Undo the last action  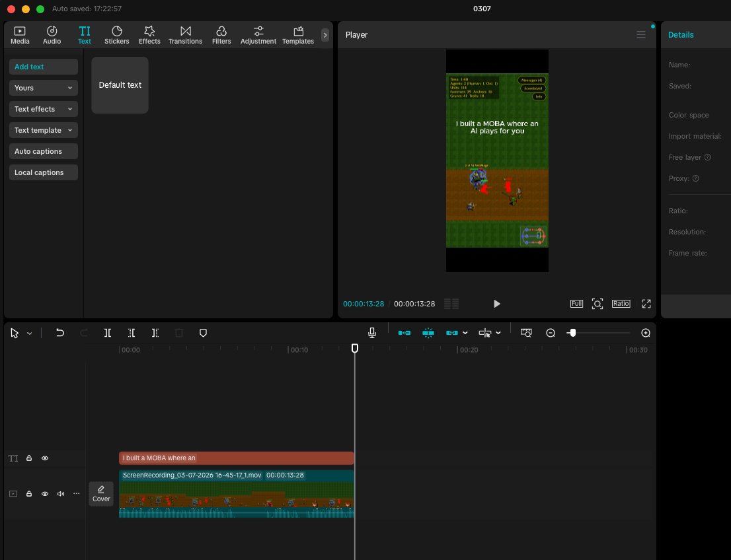pyautogui.click(x=59, y=333)
